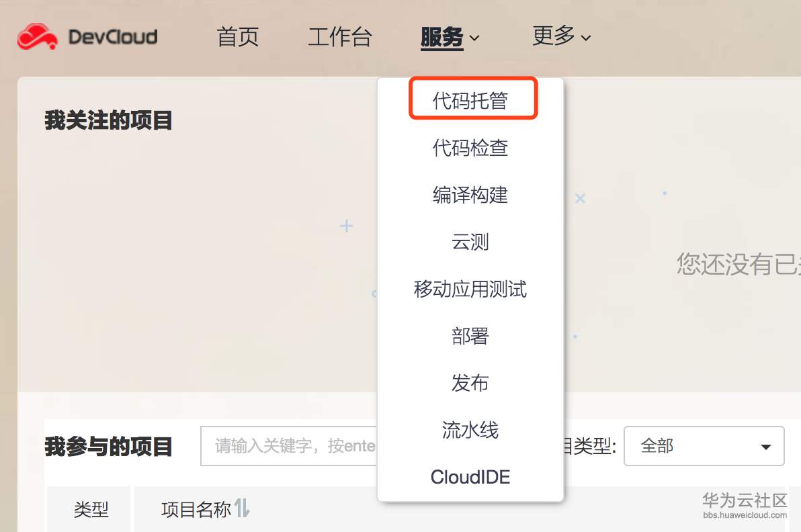
Task: Open 流水线 menu item
Action: (x=470, y=430)
